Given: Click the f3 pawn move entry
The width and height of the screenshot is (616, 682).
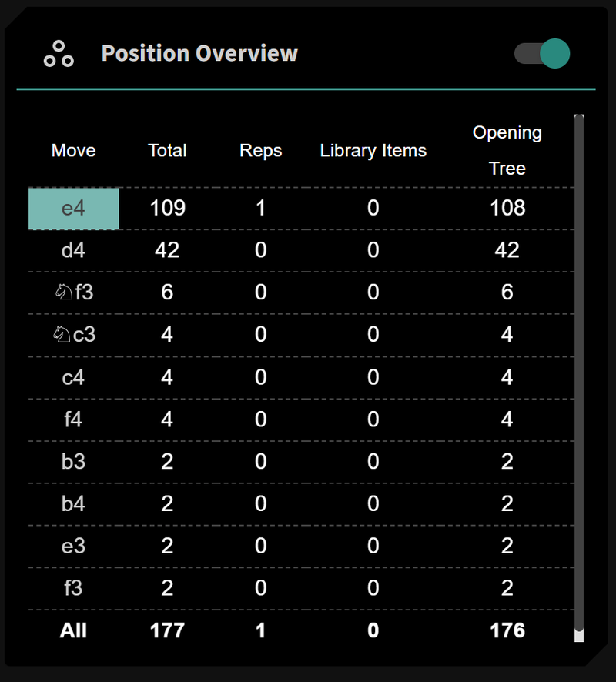Looking at the screenshot, I should point(73,589).
